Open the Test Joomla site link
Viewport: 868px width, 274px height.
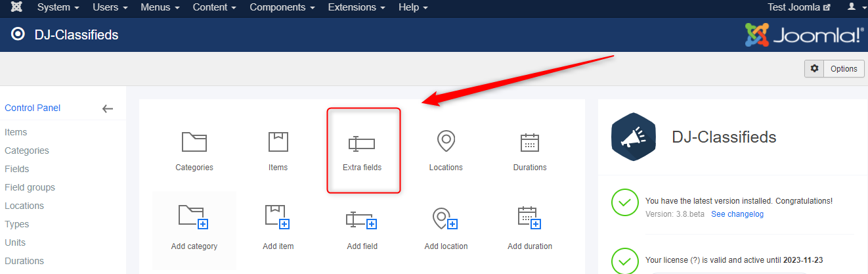799,7
